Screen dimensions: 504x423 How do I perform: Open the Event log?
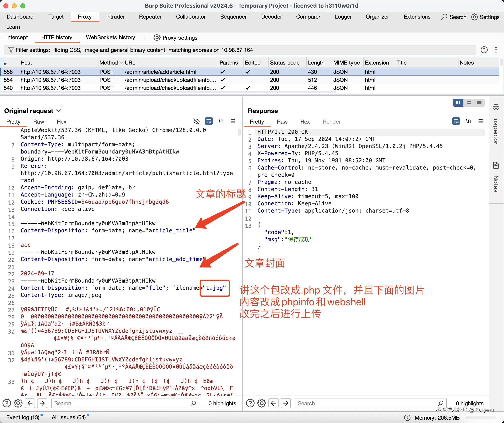point(23,417)
